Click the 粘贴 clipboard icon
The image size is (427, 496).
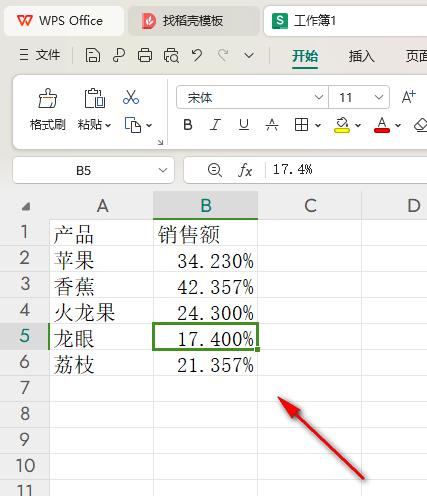click(x=94, y=98)
